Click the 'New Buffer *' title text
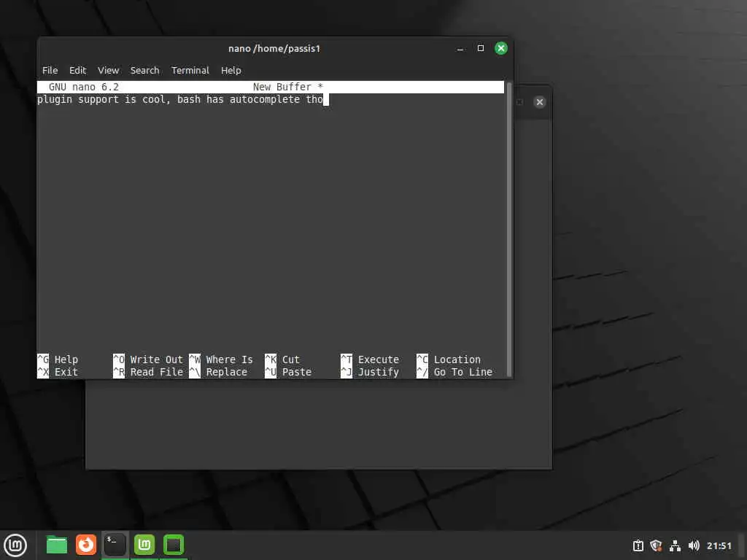Image resolution: width=747 pixels, height=560 pixels. (x=288, y=87)
